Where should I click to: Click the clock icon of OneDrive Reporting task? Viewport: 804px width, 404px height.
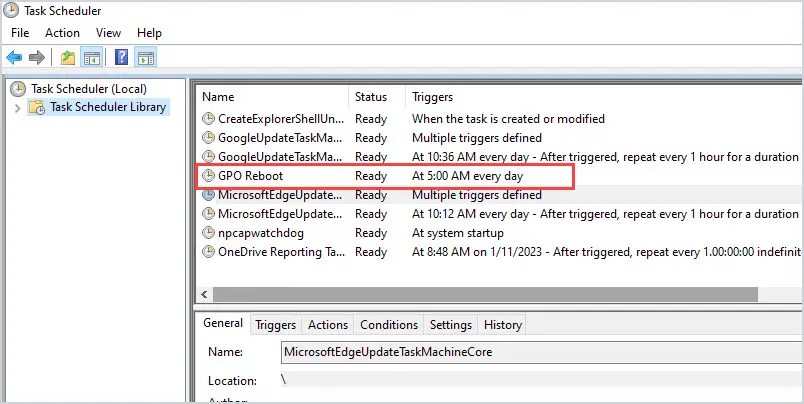pyautogui.click(x=208, y=252)
